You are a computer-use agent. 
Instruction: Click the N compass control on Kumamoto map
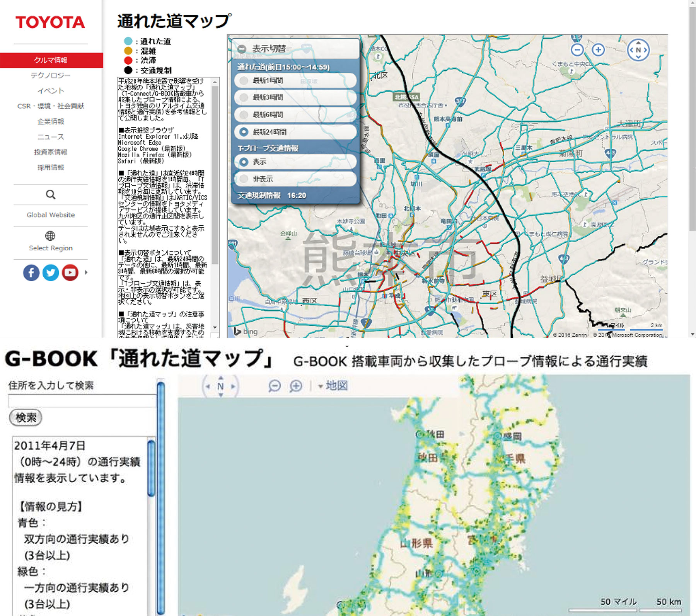click(x=638, y=50)
